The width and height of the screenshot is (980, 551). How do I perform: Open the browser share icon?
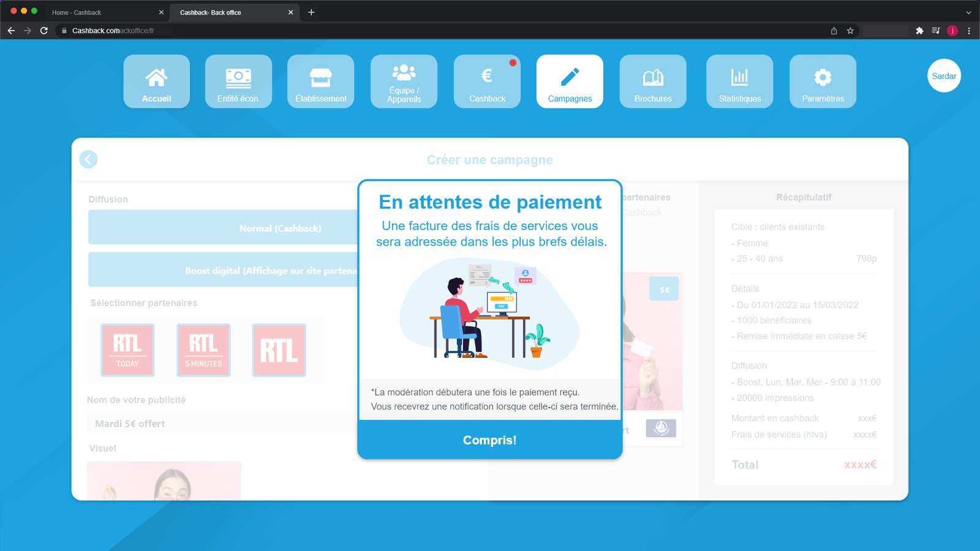click(834, 31)
